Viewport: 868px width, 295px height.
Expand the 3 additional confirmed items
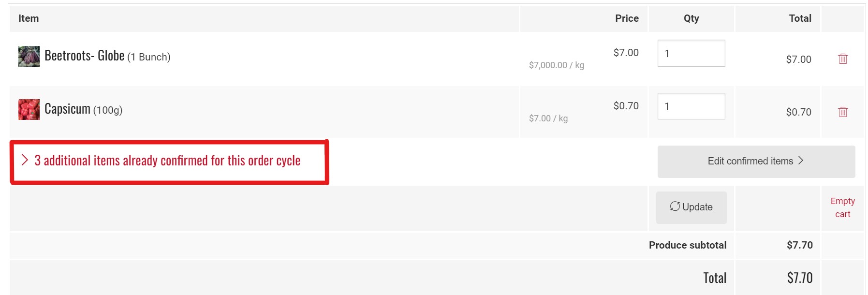(167, 161)
